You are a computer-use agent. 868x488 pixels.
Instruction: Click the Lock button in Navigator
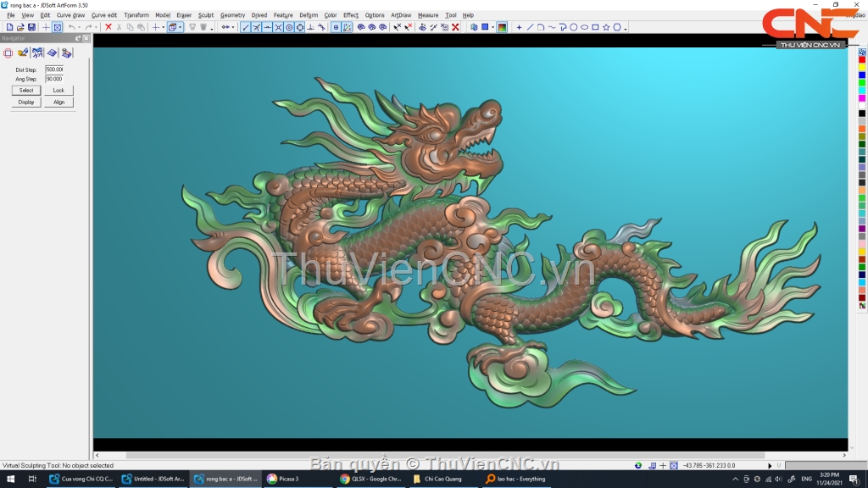58,90
